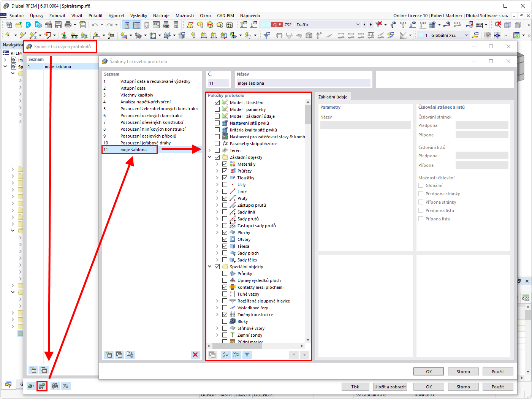The width and height of the screenshot is (532, 399).
Task: Open print settings via printer icon
Action: tap(55, 386)
